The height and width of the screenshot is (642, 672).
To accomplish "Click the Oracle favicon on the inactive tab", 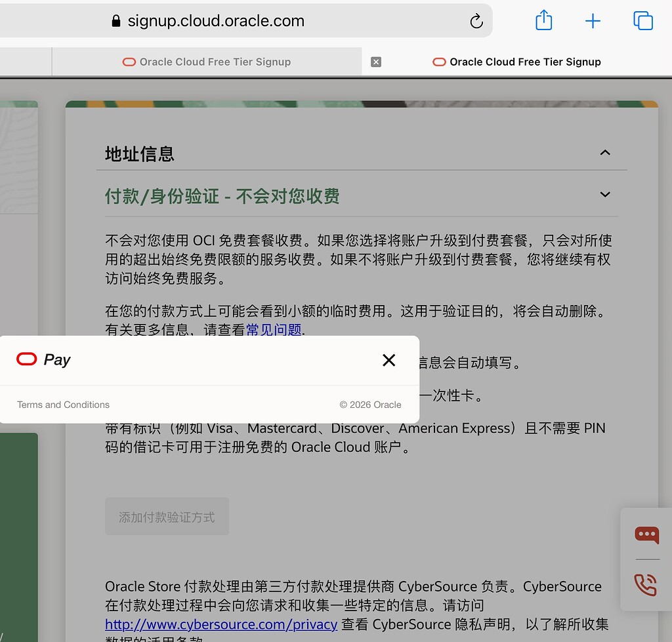I will (129, 62).
